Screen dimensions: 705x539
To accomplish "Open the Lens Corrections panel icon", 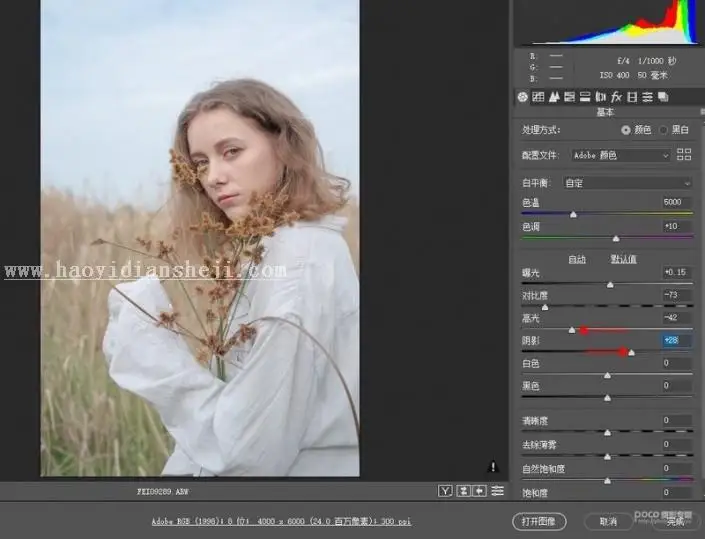I will (600, 97).
